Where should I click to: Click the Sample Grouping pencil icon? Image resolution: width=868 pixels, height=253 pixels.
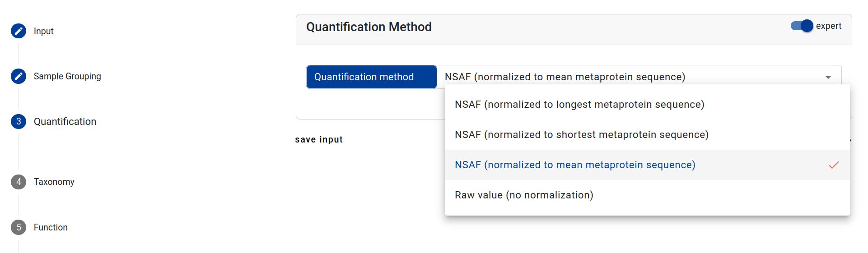click(x=19, y=76)
